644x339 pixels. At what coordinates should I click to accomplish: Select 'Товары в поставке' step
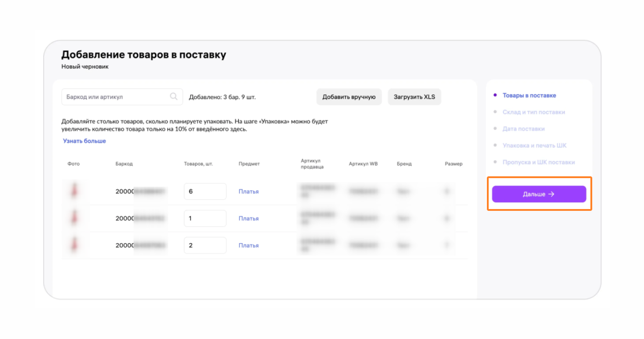(x=529, y=95)
